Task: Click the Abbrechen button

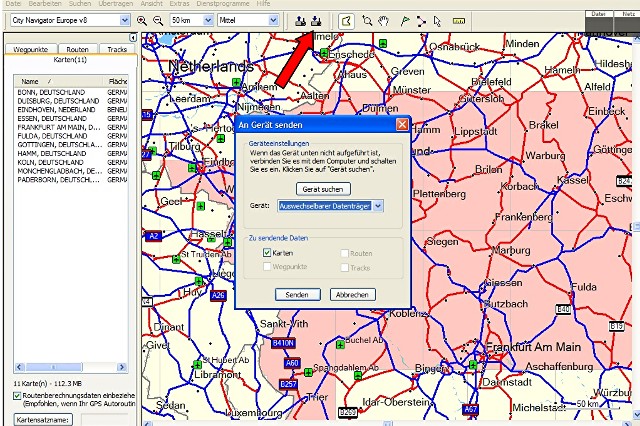Action: 352,295
